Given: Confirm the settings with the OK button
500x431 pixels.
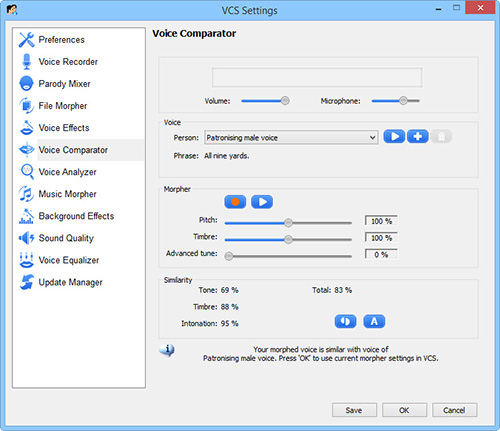Looking at the screenshot, I should coord(404,410).
